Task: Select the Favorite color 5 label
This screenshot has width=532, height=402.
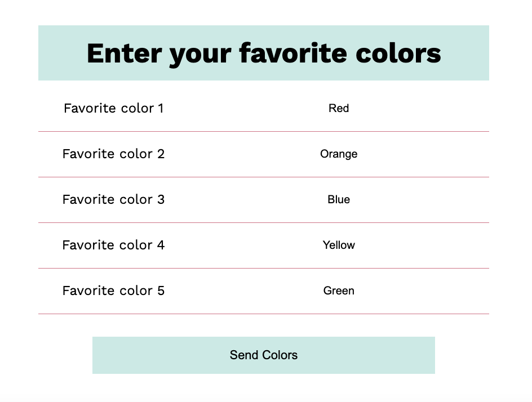Action: [x=113, y=291]
